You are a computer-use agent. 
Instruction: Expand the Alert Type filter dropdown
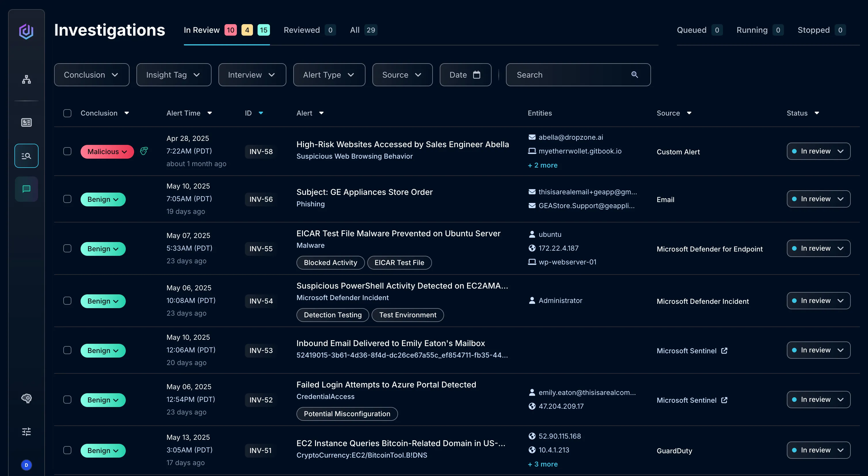pos(329,75)
